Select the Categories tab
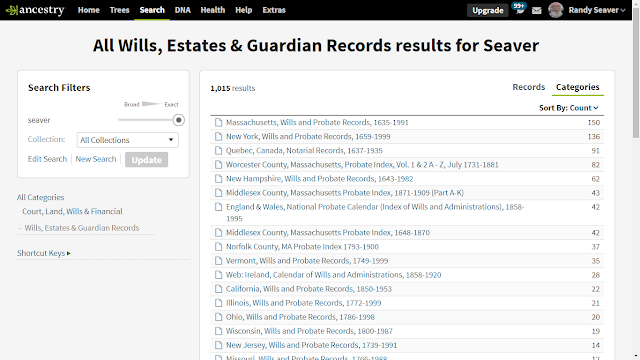 tap(578, 87)
